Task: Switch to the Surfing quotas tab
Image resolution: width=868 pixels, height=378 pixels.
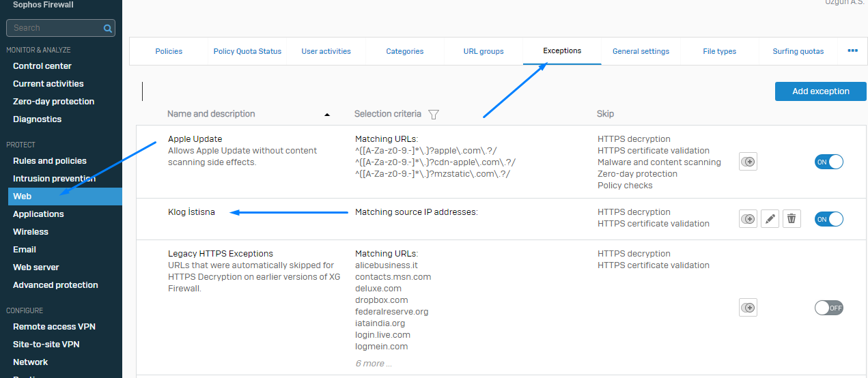Action: coord(798,51)
